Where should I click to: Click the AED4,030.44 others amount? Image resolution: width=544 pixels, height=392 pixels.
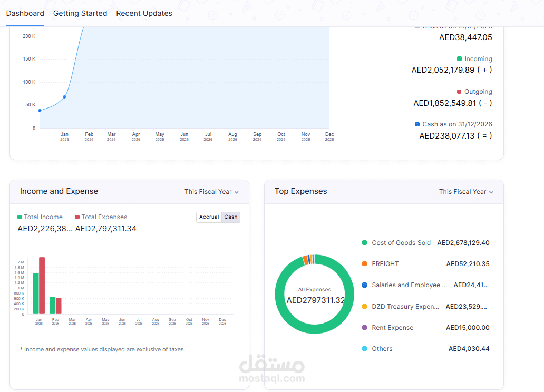click(x=469, y=349)
